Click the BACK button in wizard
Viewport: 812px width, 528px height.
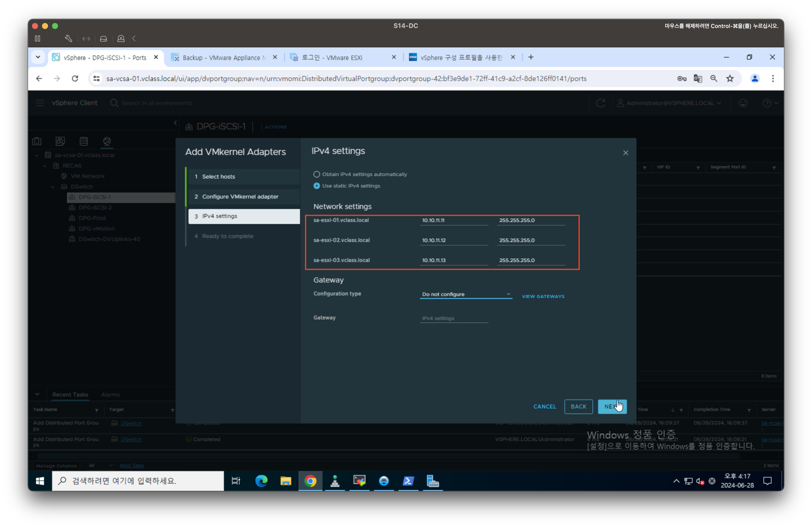[x=578, y=406]
